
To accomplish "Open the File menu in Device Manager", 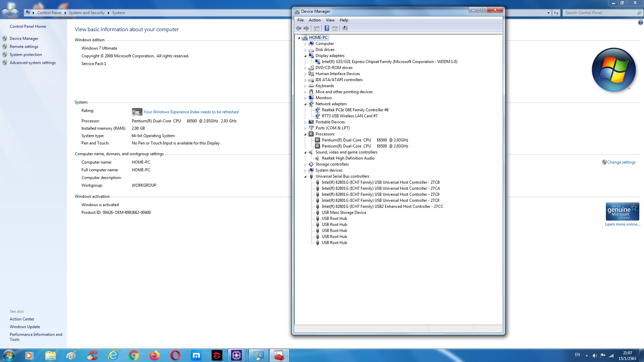I will point(301,20).
